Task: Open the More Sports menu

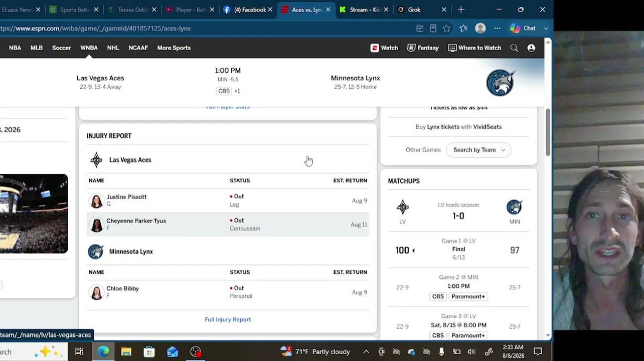Action: tap(174, 48)
